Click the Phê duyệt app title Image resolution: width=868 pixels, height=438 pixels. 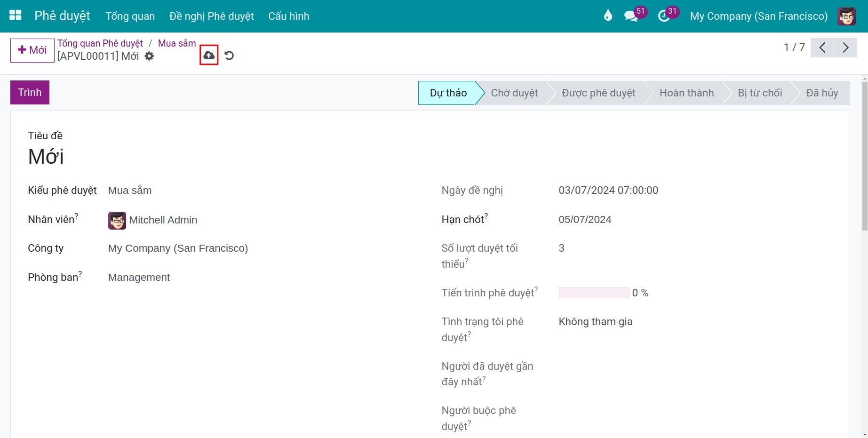pyautogui.click(x=62, y=16)
